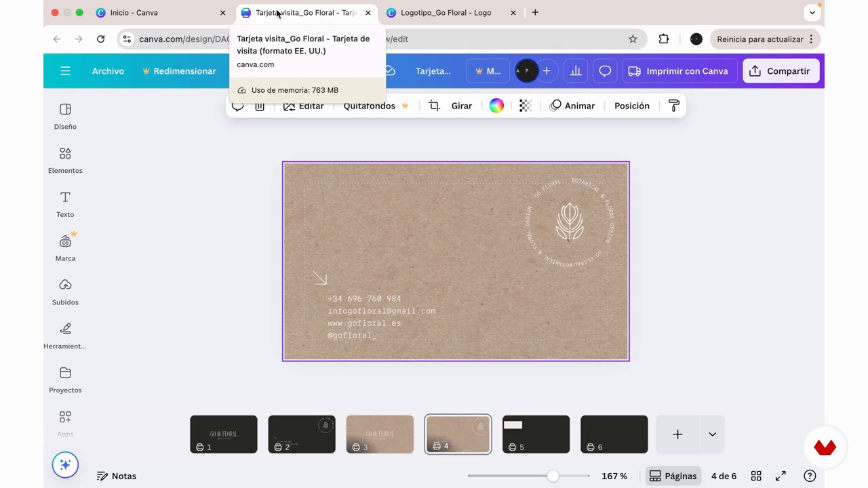Toggle the Páginas thumbnail strip
Screen dimensions: 868x488
click(x=673, y=476)
